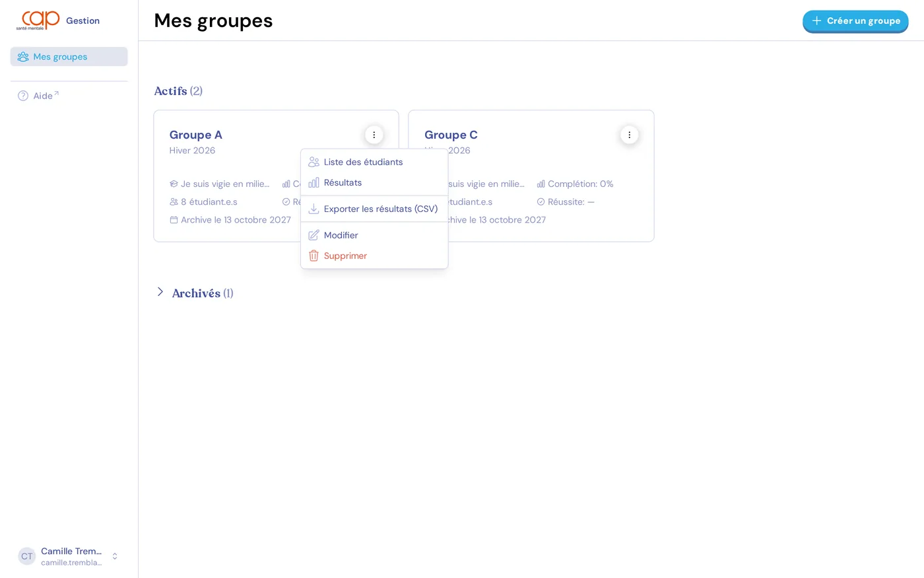Click the calendar icon in Groupe A card
Screen dimensions: 924x578
click(174, 220)
